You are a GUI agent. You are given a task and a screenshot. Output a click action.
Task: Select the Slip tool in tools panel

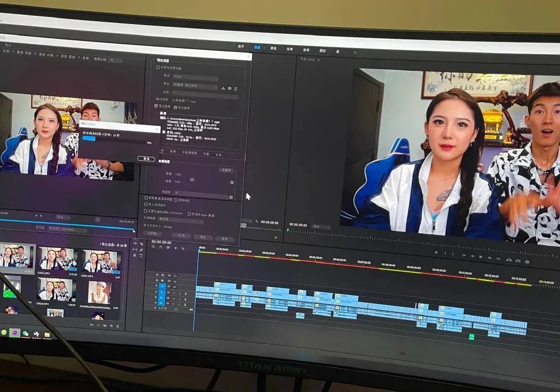point(135,249)
